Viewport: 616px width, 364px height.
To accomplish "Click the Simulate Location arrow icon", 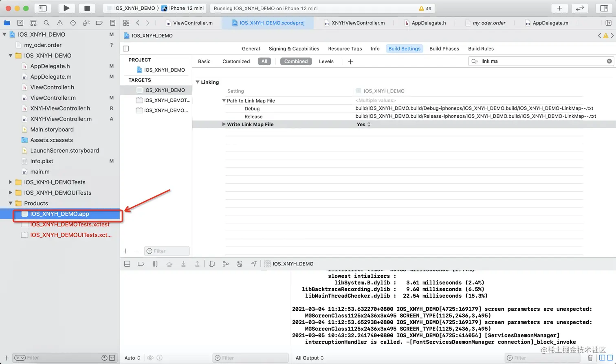I will (x=254, y=264).
